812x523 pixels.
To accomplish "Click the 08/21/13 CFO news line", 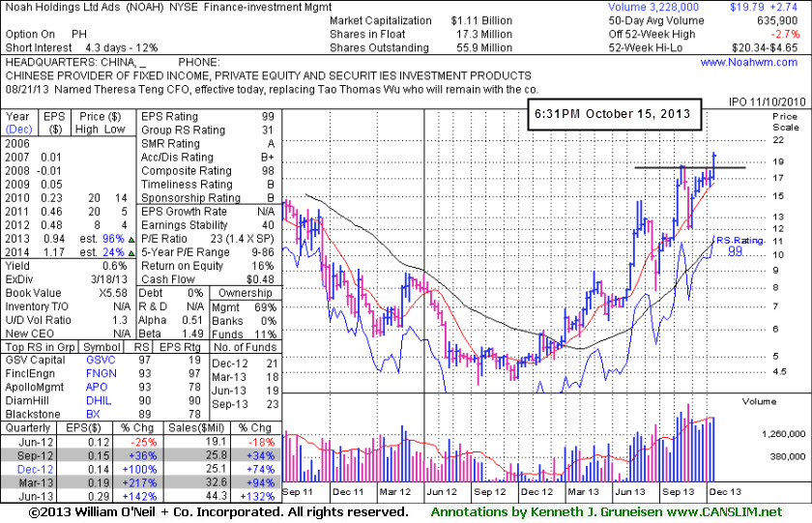I will coord(272,89).
